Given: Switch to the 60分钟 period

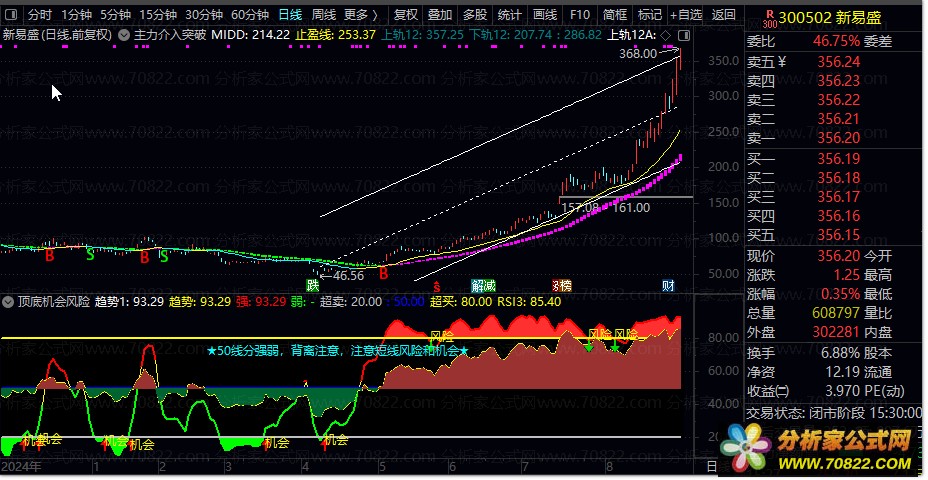Looking at the screenshot, I should [x=250, y=15].
